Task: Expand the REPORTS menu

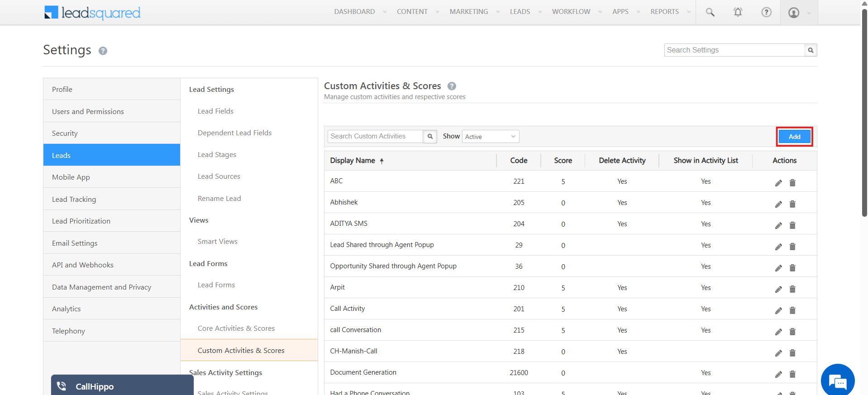Action: pyautogui.click(x=670, y=12)
